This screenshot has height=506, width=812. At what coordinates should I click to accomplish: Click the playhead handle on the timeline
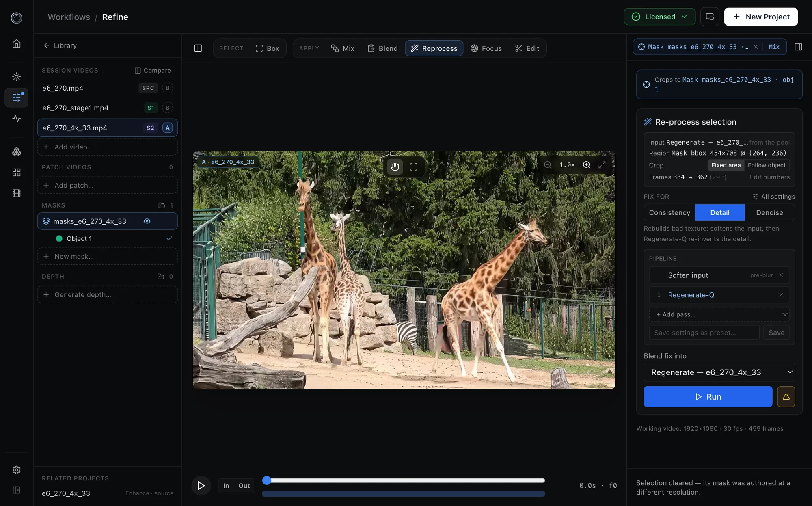point(267,480)
